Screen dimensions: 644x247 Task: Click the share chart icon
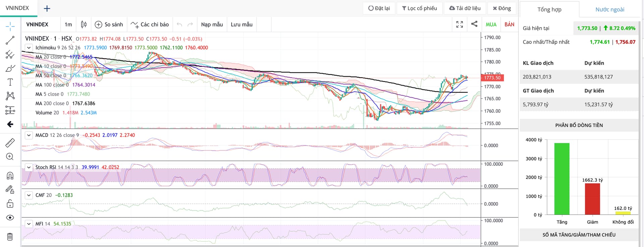pyautogui.click(x=474, y=24)
